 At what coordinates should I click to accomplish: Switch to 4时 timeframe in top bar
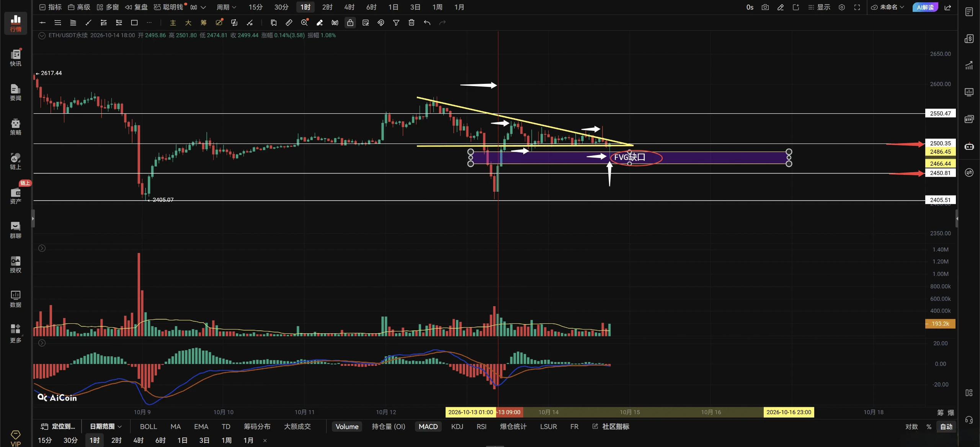pos(349,7)
